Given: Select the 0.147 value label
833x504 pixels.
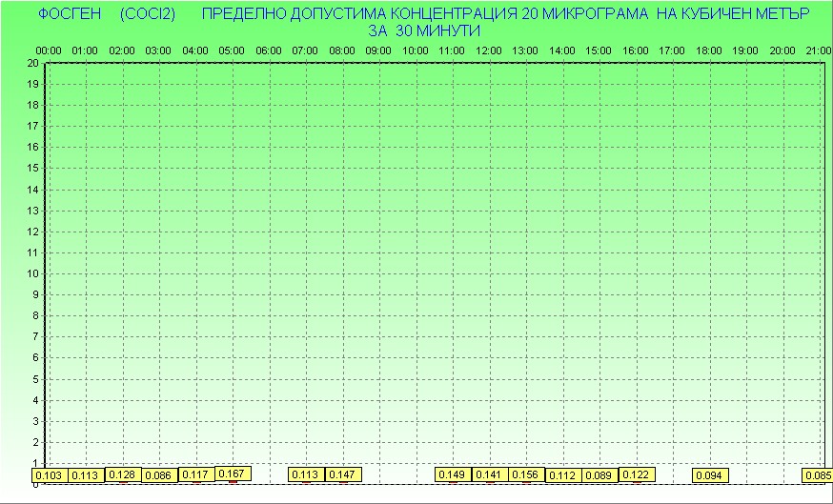Looking at the screenshot, I should [x=342, y=474].
